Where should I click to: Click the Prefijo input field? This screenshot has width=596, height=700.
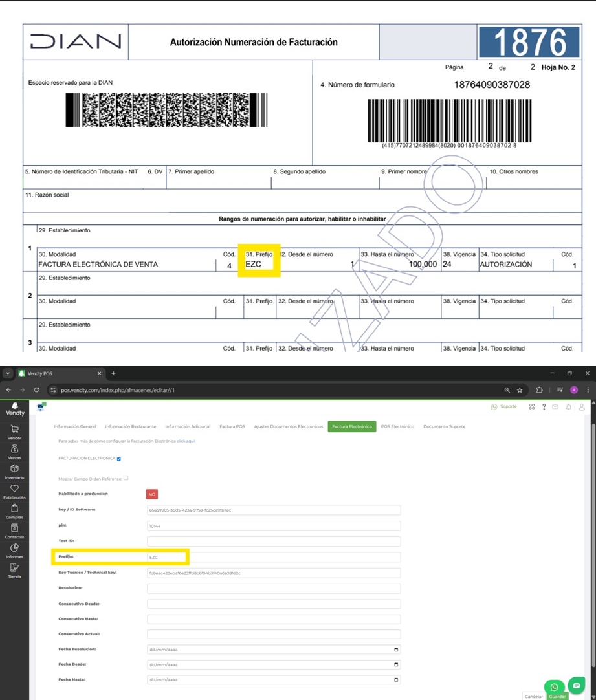click(274, 557)
